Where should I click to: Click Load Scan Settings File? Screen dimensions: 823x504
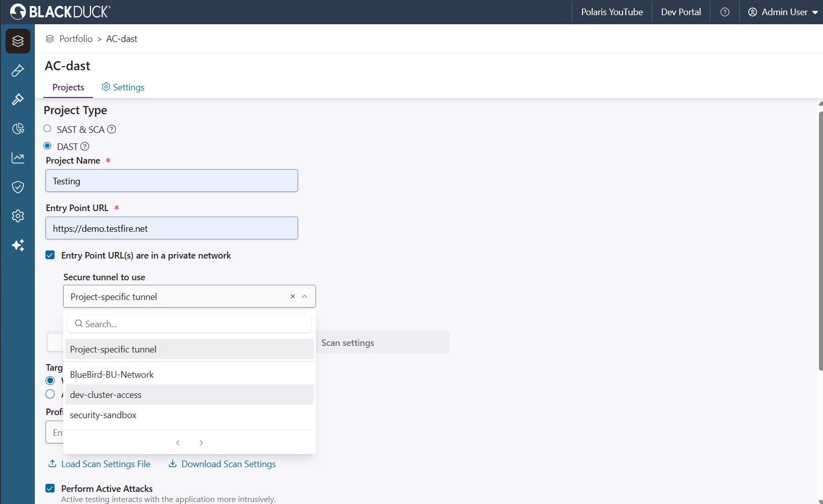[x=100, y=464]
